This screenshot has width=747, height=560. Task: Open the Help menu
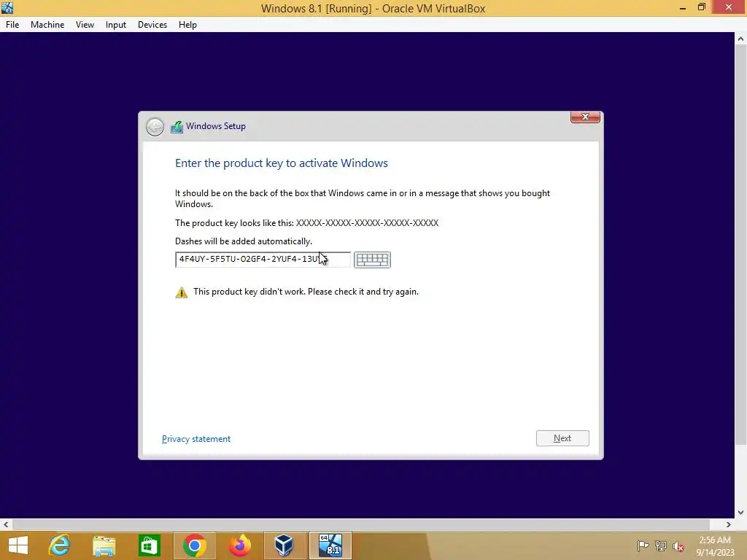pos(187,25)
